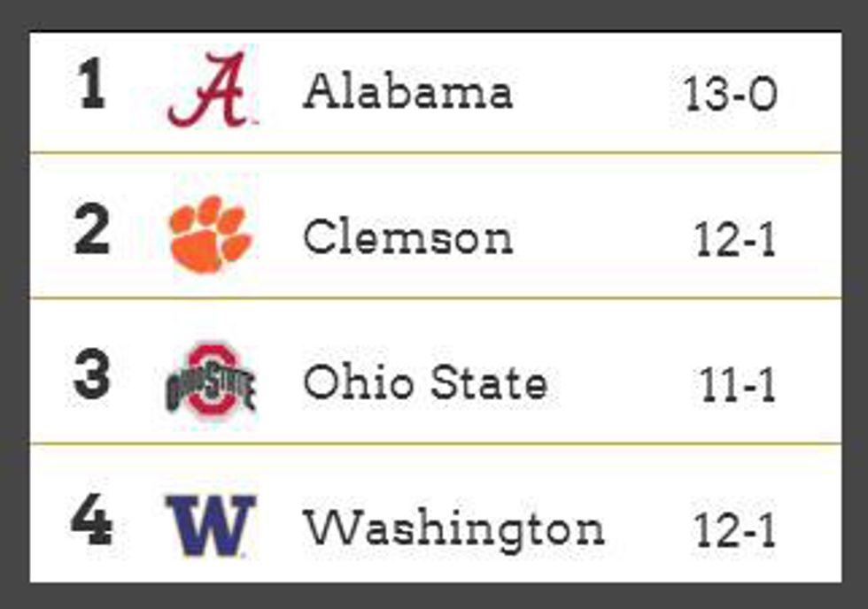The image size is (868, 609).
Task: Select the rank number 2
Action: tap(90, 230)
